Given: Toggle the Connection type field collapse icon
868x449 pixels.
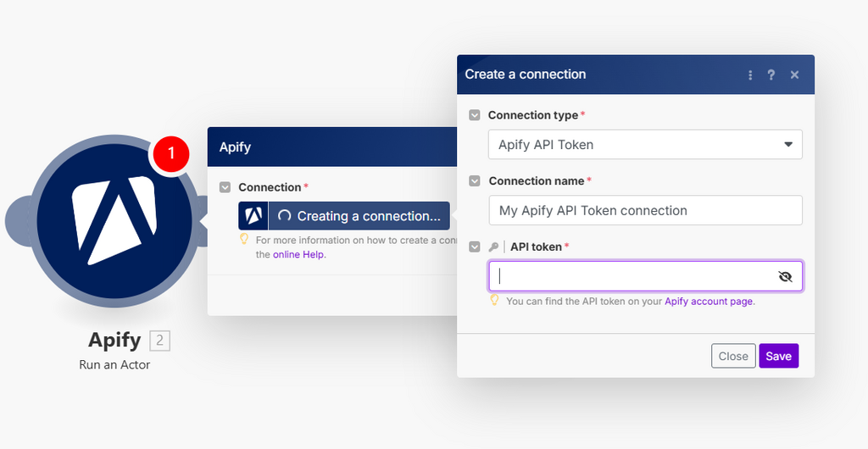Looking at the screenshot, I should (x=475, y=115).
